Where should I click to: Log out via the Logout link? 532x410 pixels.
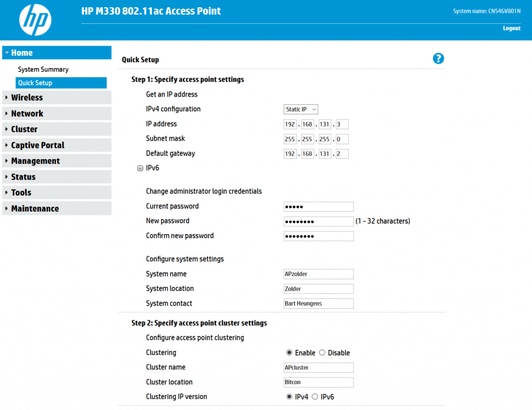tap(512, 29)
